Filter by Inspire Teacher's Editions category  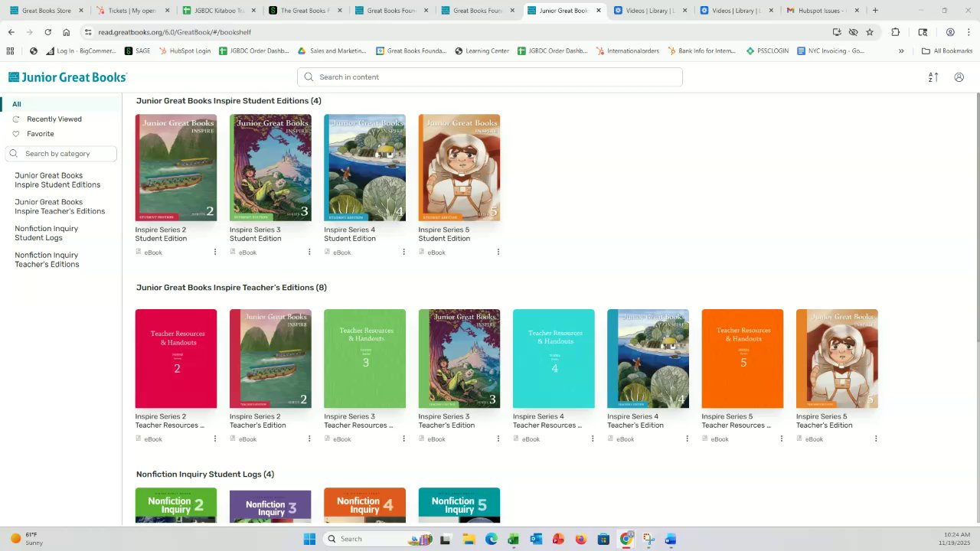[60, 207]
